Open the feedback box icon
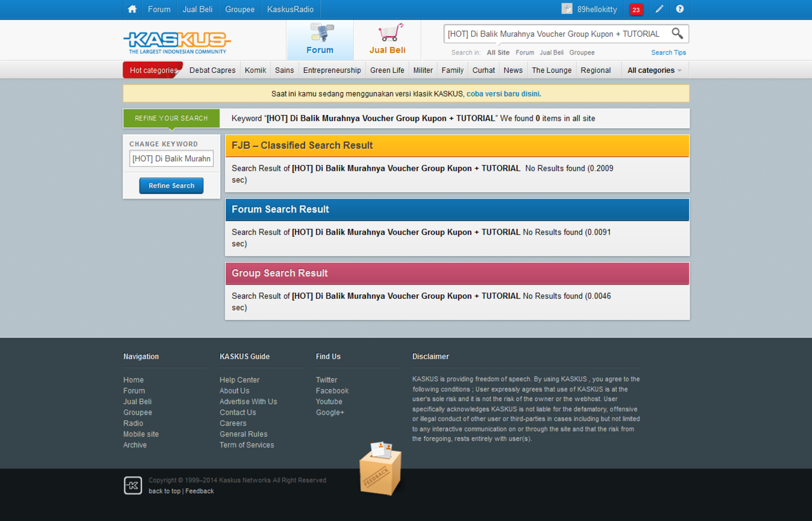Screen dimensions: 812x521 coord(381,468)
